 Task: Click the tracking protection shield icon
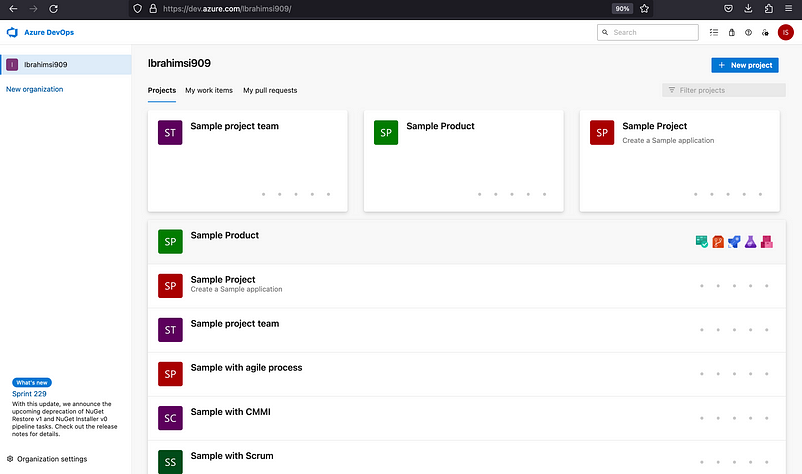[x=137, y=9]
